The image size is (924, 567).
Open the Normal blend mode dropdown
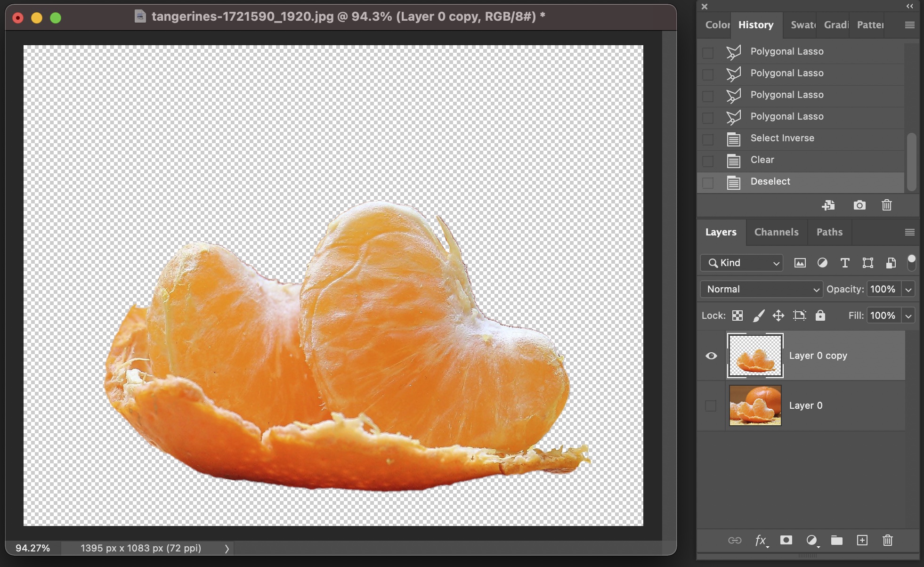[761, 289]
